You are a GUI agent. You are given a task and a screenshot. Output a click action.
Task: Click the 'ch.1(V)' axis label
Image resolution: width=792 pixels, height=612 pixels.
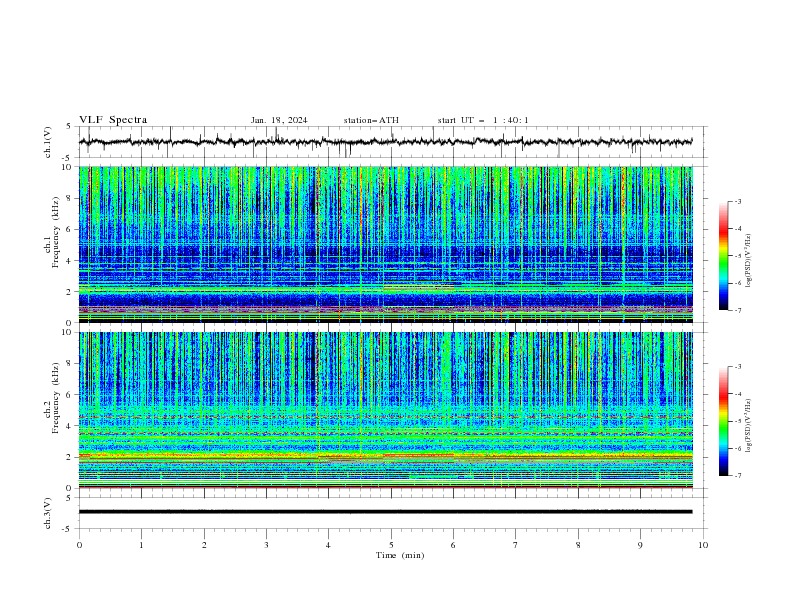point(48,142)
